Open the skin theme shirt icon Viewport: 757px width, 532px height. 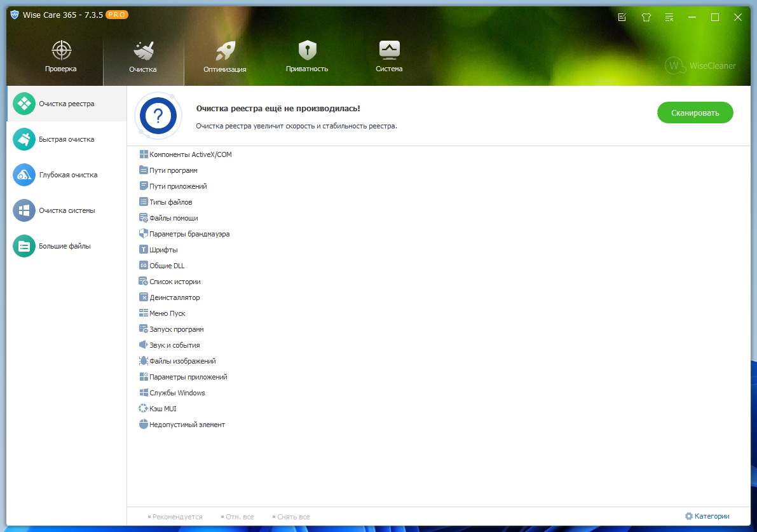click(646, 17)
